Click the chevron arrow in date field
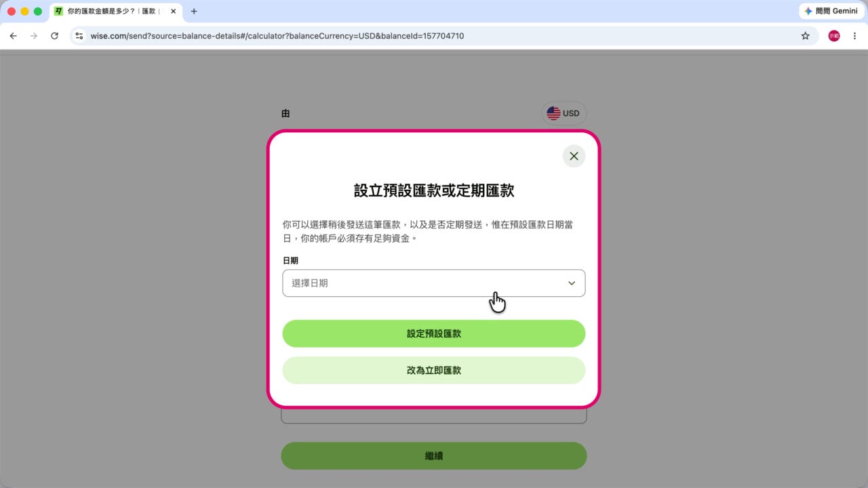 coord(572,283)
